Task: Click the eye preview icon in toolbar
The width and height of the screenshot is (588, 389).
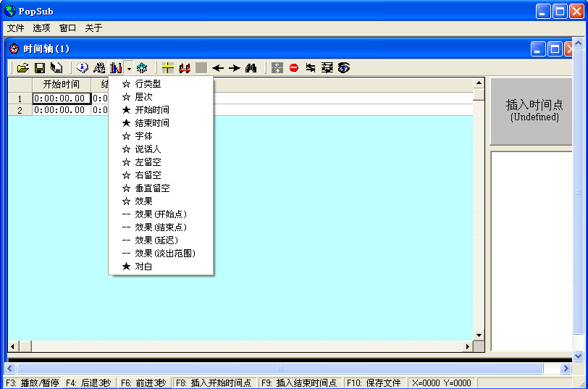Action: pos(343,67)
